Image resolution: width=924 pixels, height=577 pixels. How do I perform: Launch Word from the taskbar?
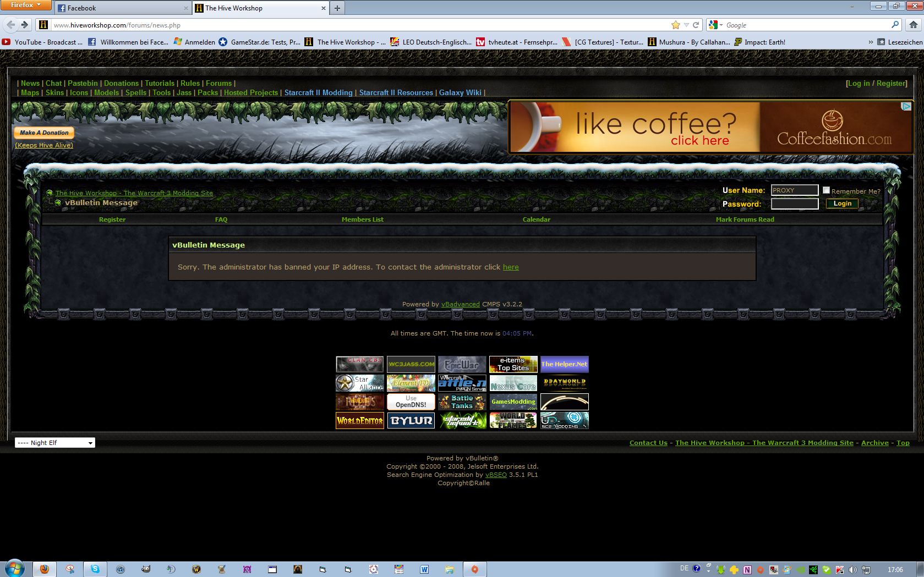click(x=424, y=569)
